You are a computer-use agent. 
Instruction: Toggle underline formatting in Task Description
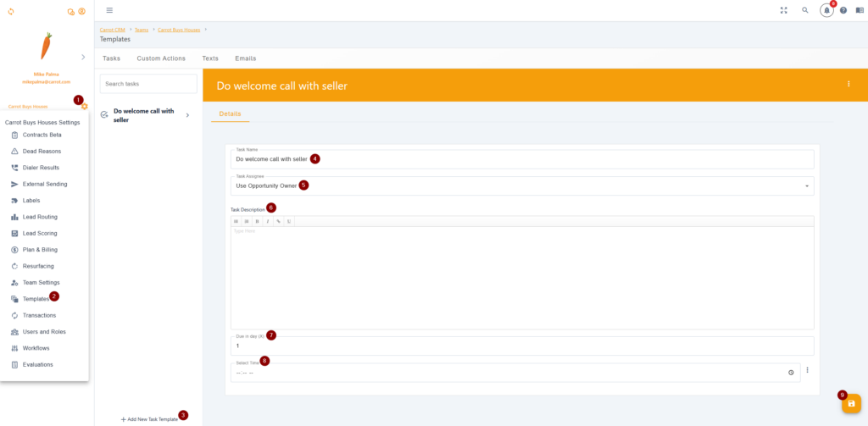[x=289, y=221]
